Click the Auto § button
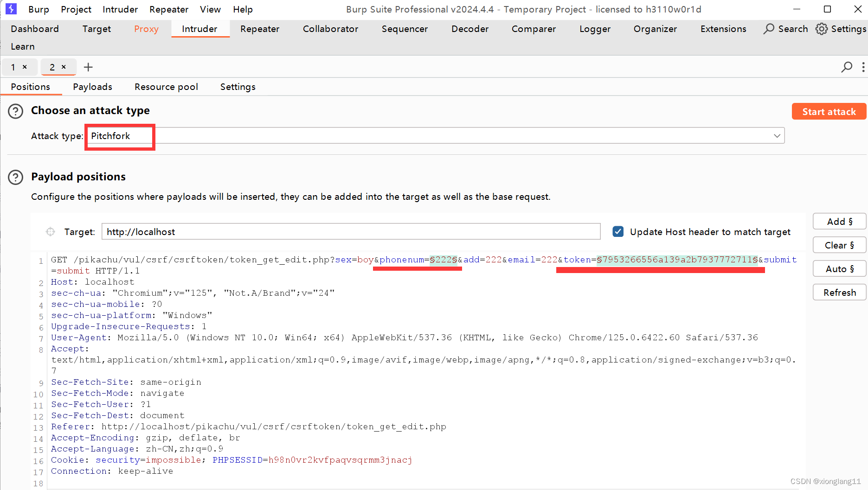868x490 pixels. click(839, 269)
